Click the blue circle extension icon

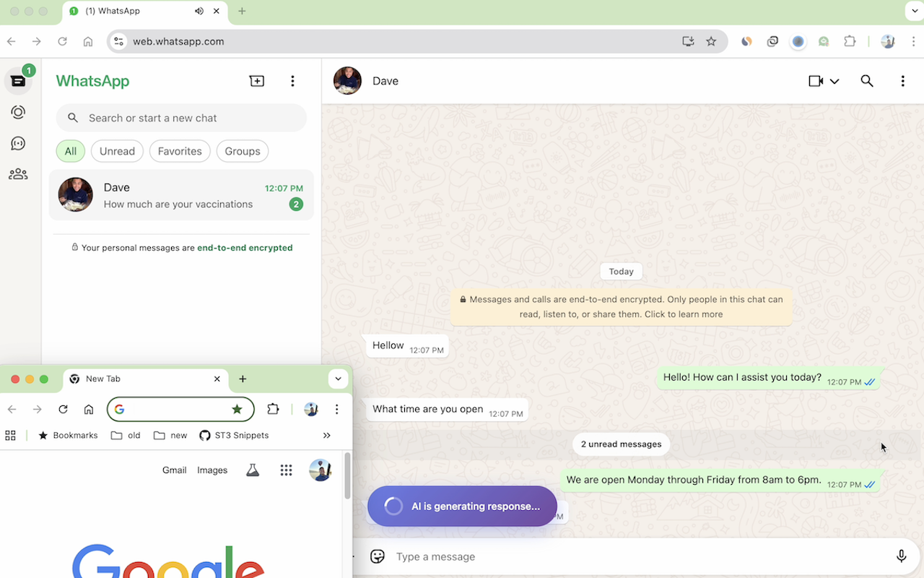click(798, 41)
